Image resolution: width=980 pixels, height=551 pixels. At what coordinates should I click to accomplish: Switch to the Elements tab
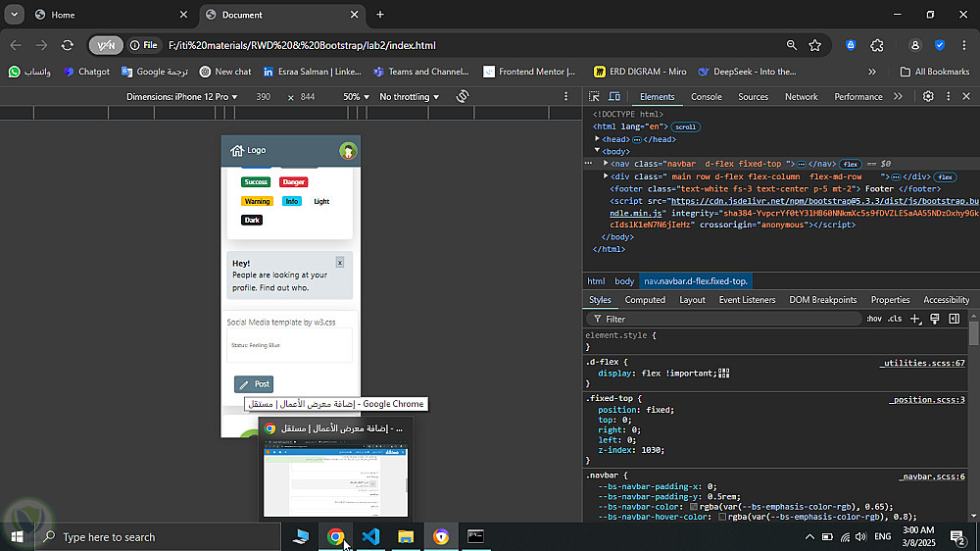pyautogui.click(x=657, y=97)
